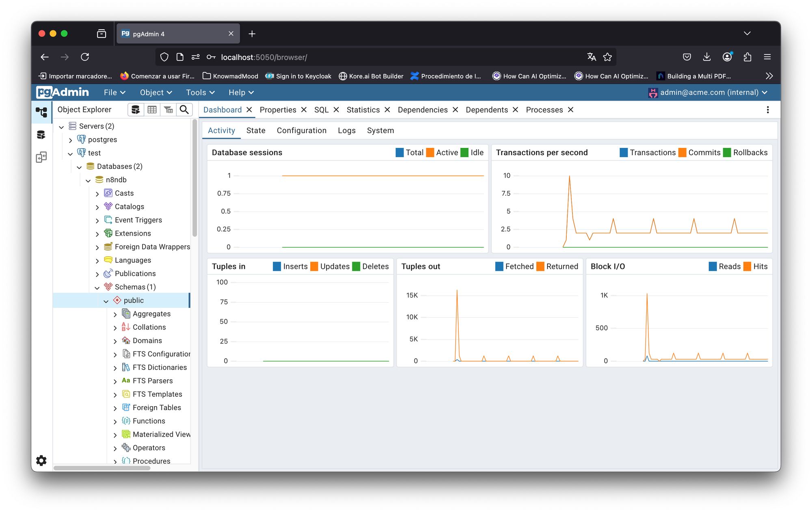This screenshot has height=513, width=812.
Task: Open the settings gear in left sidebar
Action: click(x=41, y=460)
